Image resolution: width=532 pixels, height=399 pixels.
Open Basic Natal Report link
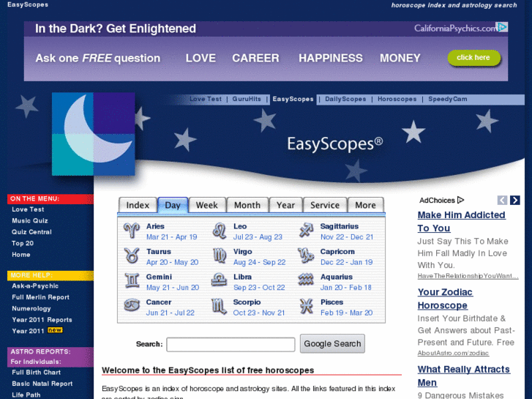point(42,384)
